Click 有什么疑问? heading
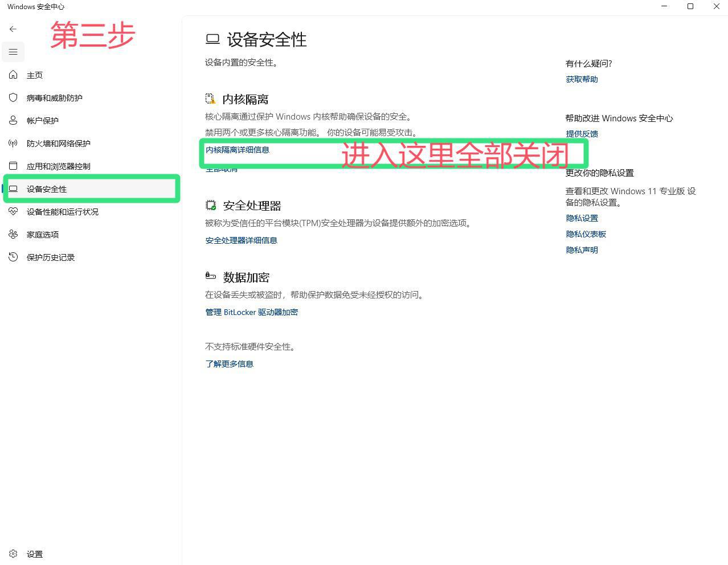 point(588,63)
